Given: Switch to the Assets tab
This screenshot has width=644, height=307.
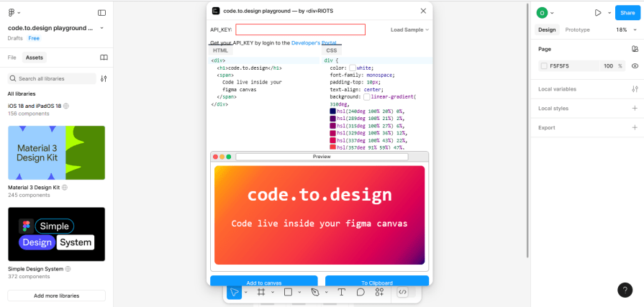Looking at the screenshot, I should coord(35,58).
